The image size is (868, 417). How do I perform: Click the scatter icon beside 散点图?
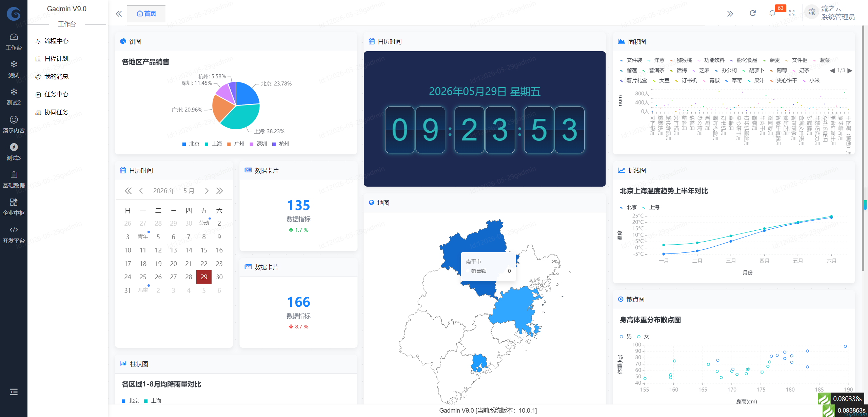coord(620,299)
